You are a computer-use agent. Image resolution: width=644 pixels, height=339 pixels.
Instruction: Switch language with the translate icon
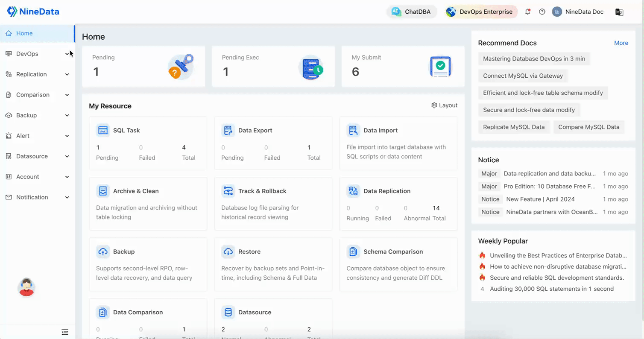click(x=619, y=12)
